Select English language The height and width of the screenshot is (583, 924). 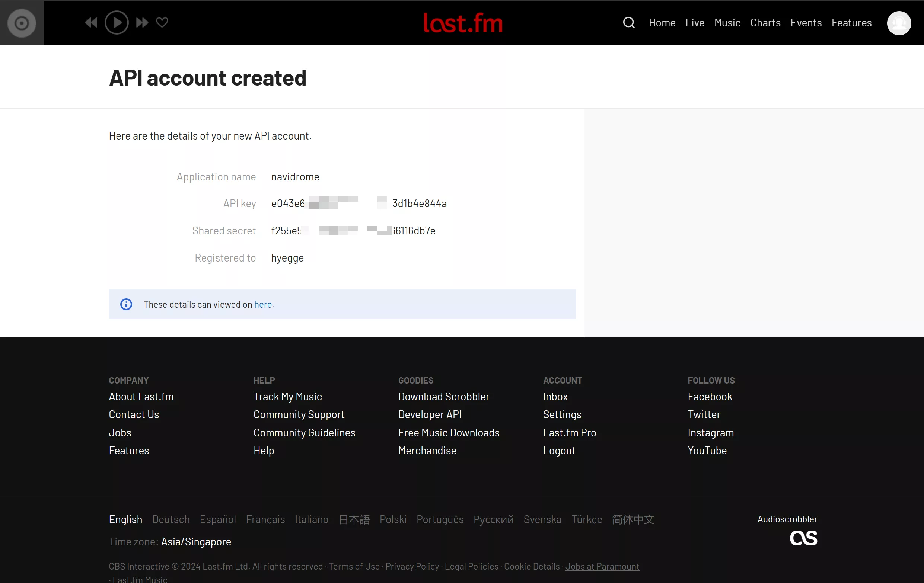tap(125, 519)
